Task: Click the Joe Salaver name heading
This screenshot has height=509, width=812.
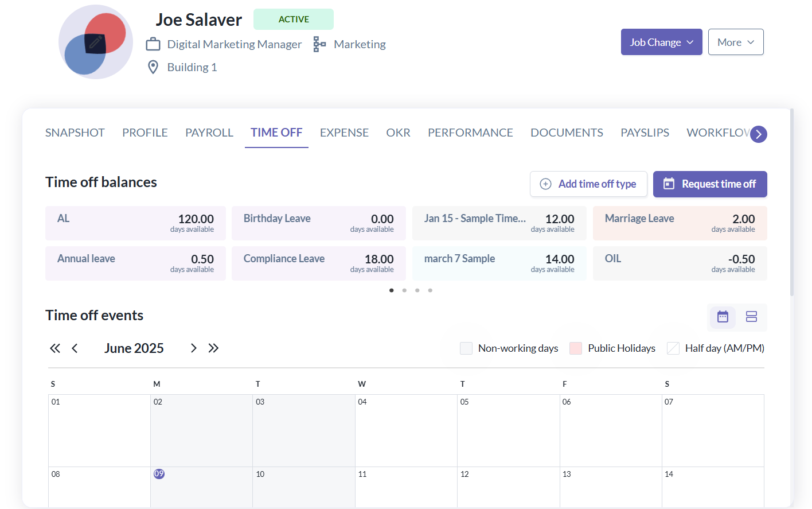Action: pos(199,20)
